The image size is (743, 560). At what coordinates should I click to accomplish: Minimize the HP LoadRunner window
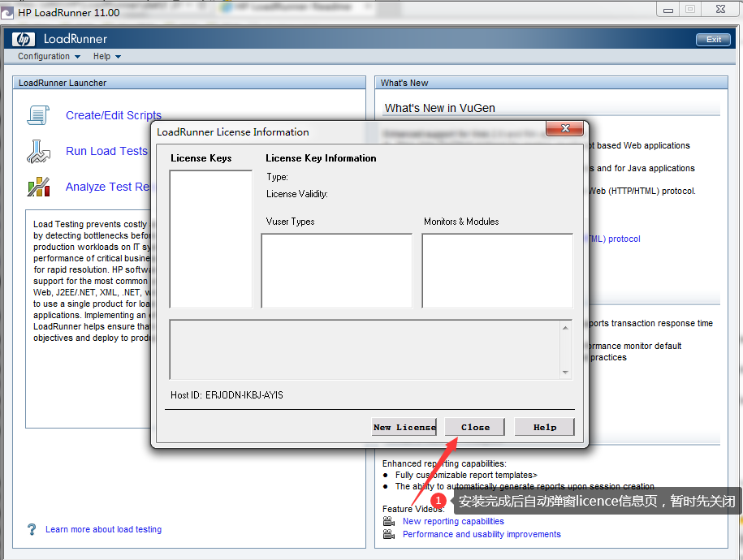coord(668,10)
